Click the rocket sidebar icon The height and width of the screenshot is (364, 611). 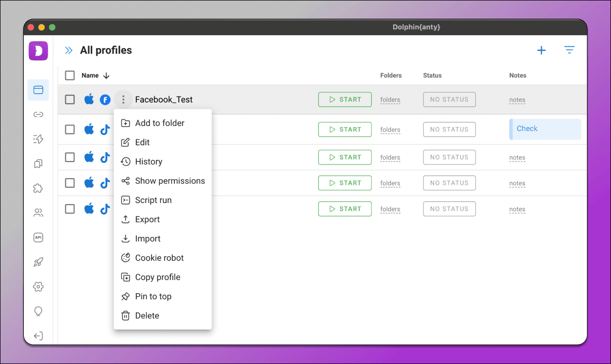pos(38,262)
